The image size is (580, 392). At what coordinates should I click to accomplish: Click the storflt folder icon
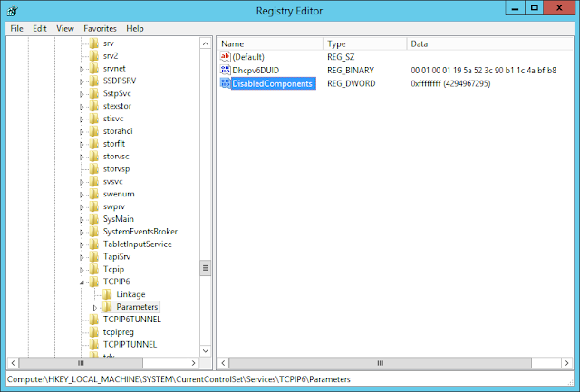(94, 144)
